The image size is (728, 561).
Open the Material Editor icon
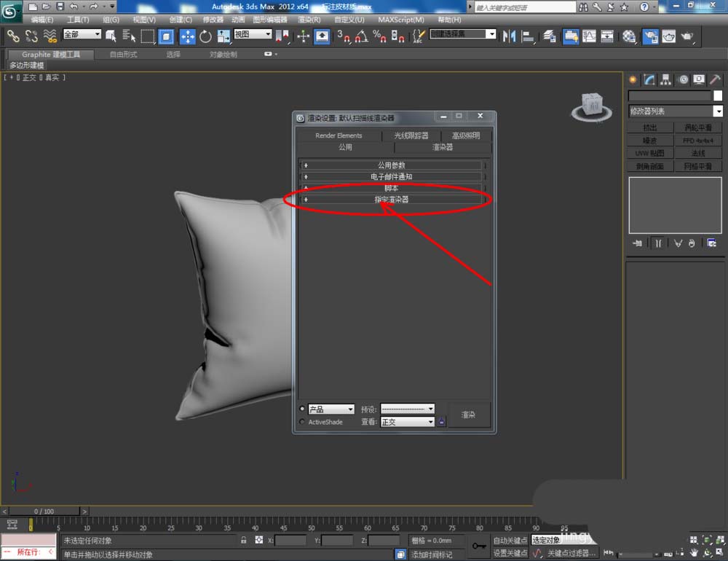(x=629, y=36)
